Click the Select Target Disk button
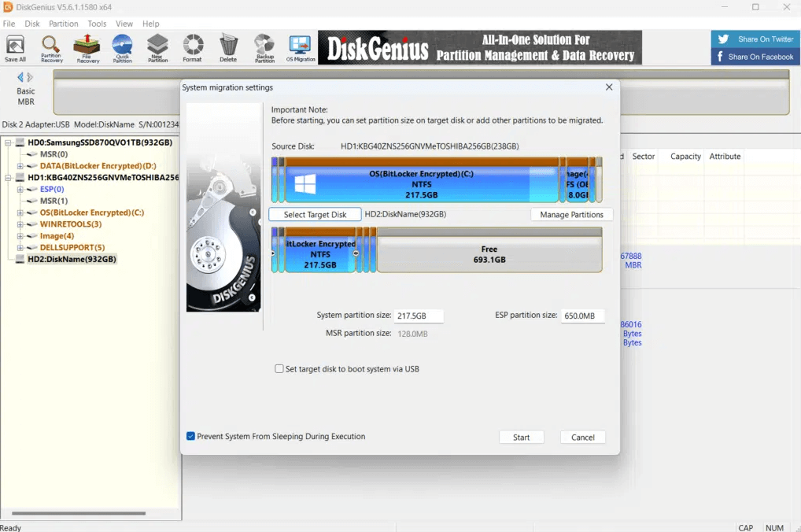Image resolution: width=801 pixels, height=532 pixels. coord(316,215)
